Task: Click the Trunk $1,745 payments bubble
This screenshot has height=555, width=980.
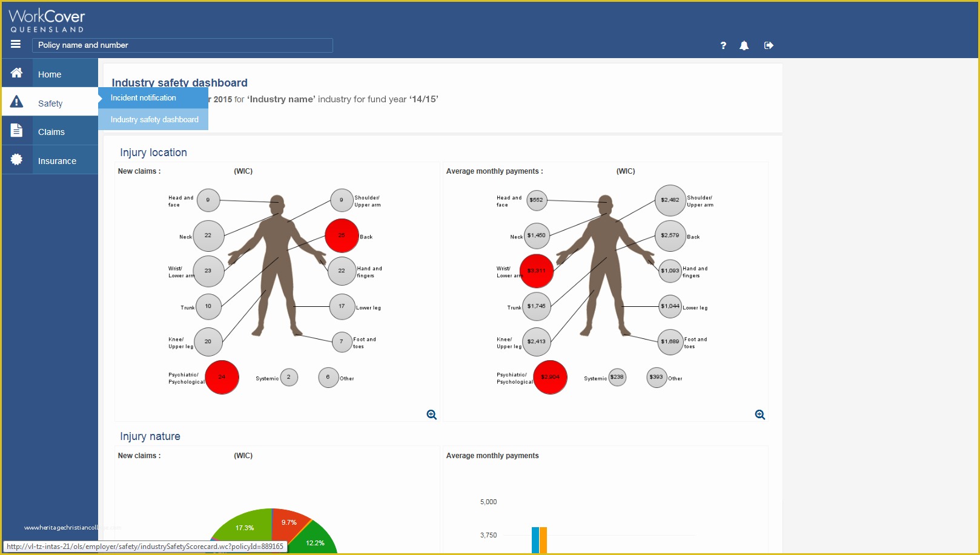Action: pos(537,306)
